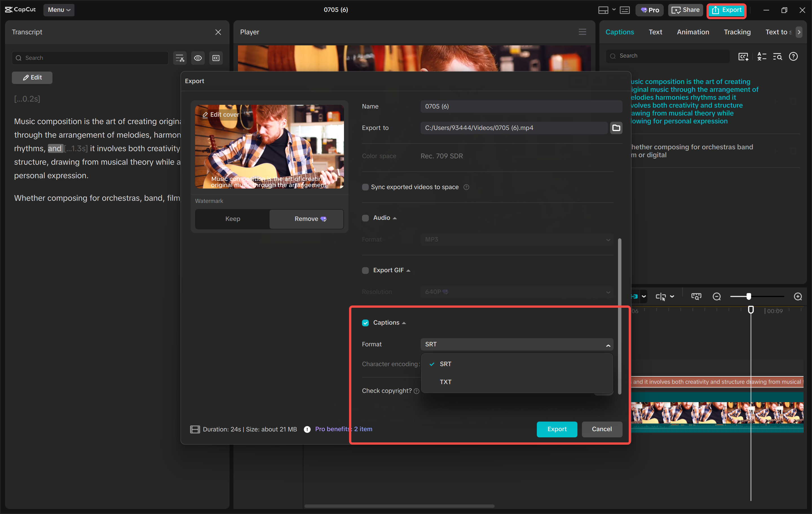Click Cancel in the Export dialog
812x514 pixels.
coord(602,429)
